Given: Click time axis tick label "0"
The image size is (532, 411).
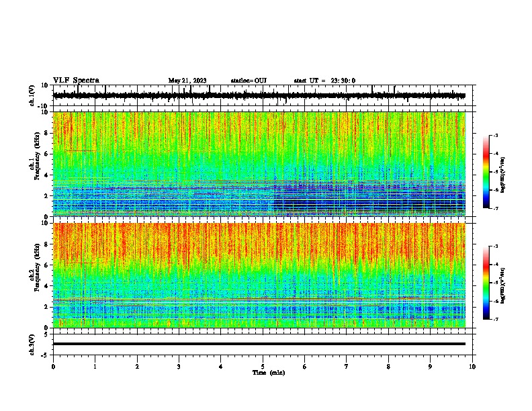Looking at the screenshot, I should click(53, 367).
